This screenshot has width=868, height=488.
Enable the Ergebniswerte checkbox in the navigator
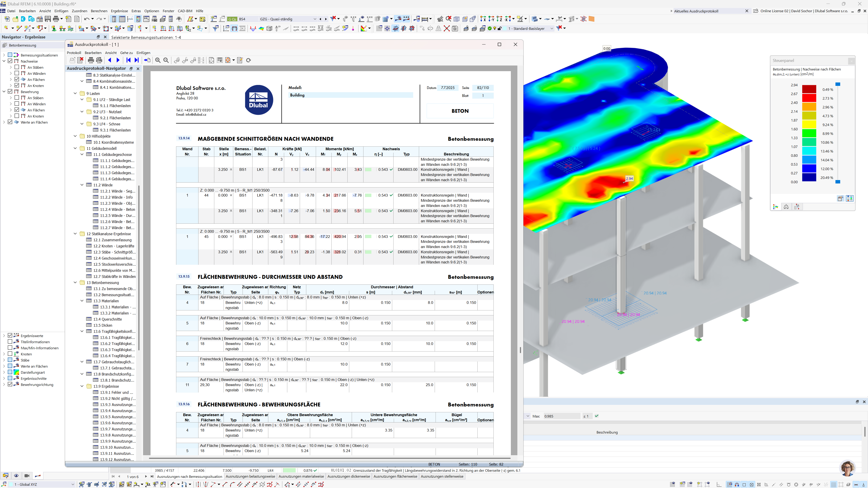pos(10,336)
